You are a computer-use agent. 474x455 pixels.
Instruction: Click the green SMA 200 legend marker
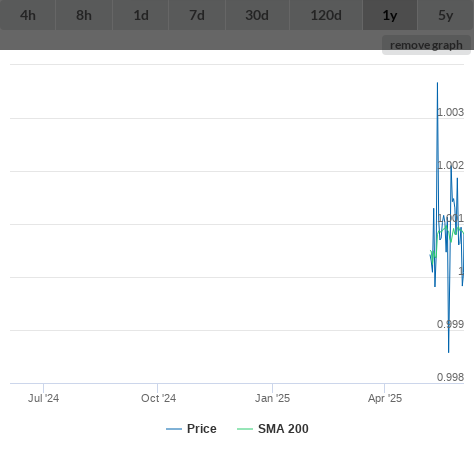tap(245, 429)
